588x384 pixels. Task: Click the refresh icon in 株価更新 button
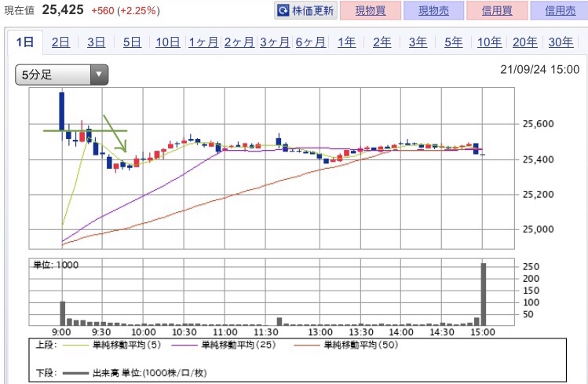coord(283,10)
